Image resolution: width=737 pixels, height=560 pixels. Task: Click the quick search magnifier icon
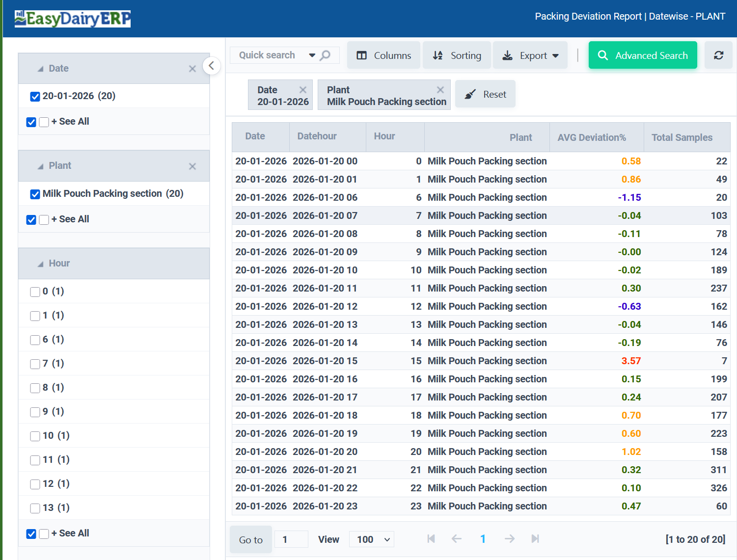pos(326,55)
